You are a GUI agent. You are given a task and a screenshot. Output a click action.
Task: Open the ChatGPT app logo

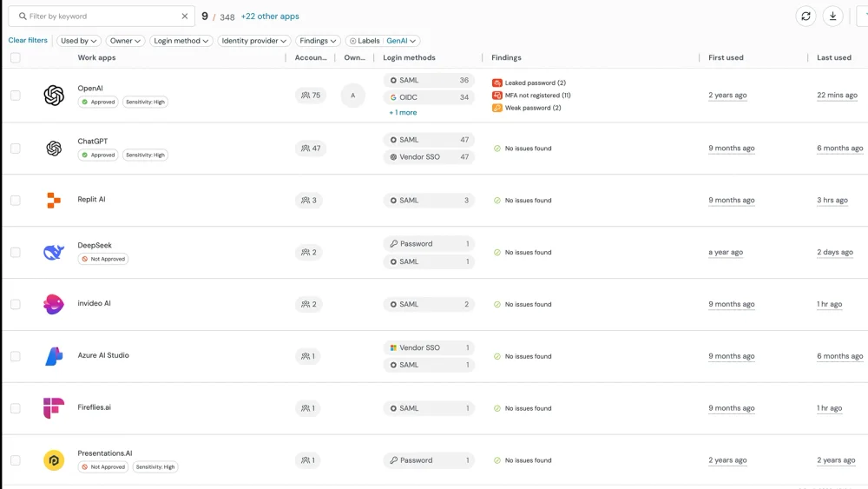tap(54, 149)
